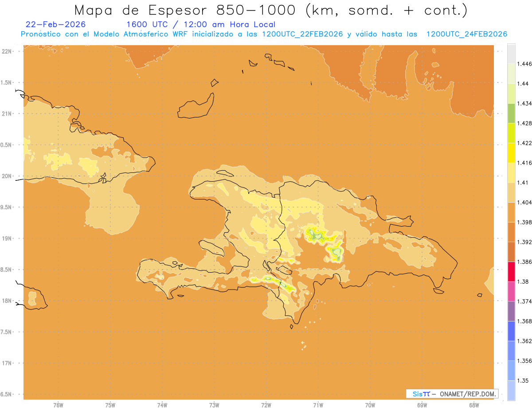This screenshot has width=532, height=411.
Task: Click the pale yellow swatch between 1.41 and 1.416
Action: pos(511,172)
